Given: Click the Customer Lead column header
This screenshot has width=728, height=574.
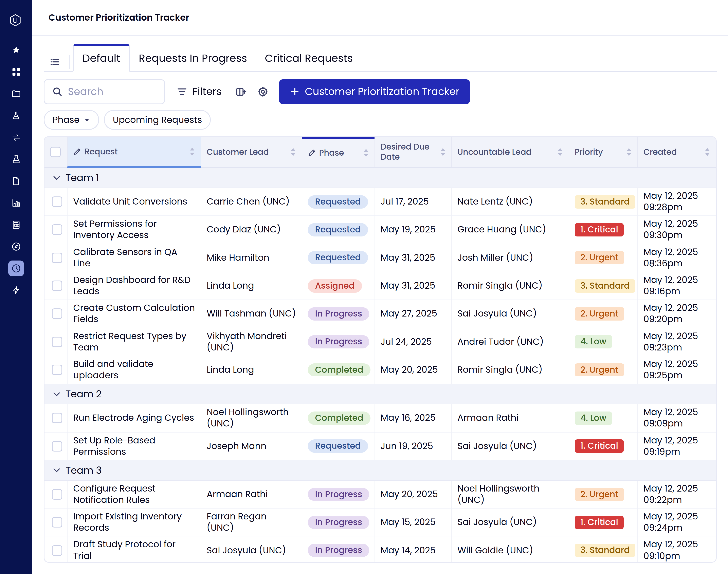Looking at the screenshot, I should tap(251, 152).
